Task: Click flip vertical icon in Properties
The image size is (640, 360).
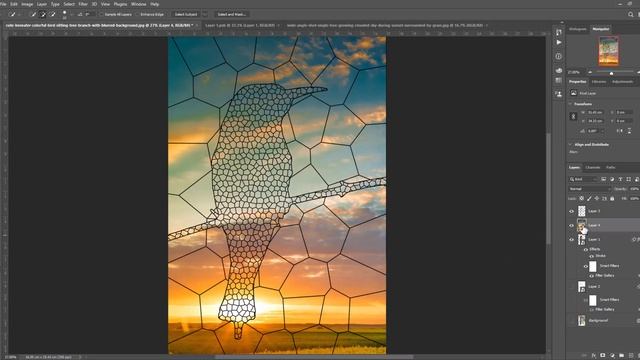Action: tap(629, 131)
